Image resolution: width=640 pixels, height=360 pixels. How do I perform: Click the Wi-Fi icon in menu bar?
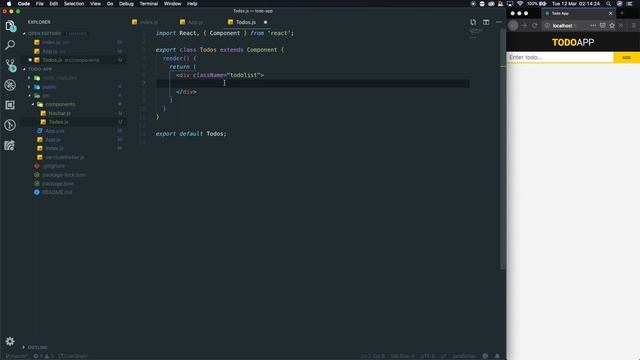click(x=520, y=4)
